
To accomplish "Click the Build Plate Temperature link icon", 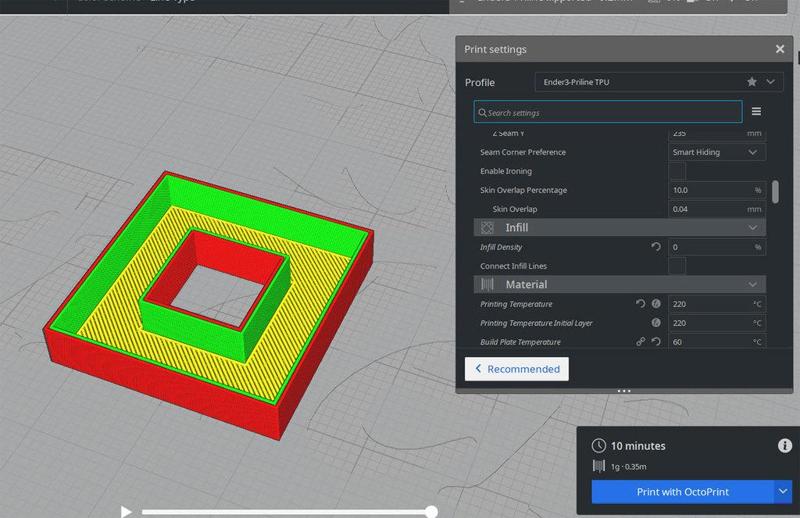I will pos(640,341).
